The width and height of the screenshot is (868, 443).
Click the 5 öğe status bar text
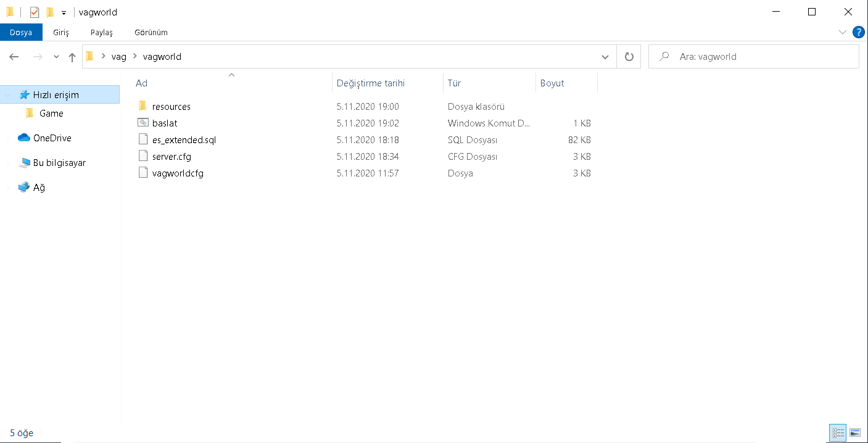22,433
